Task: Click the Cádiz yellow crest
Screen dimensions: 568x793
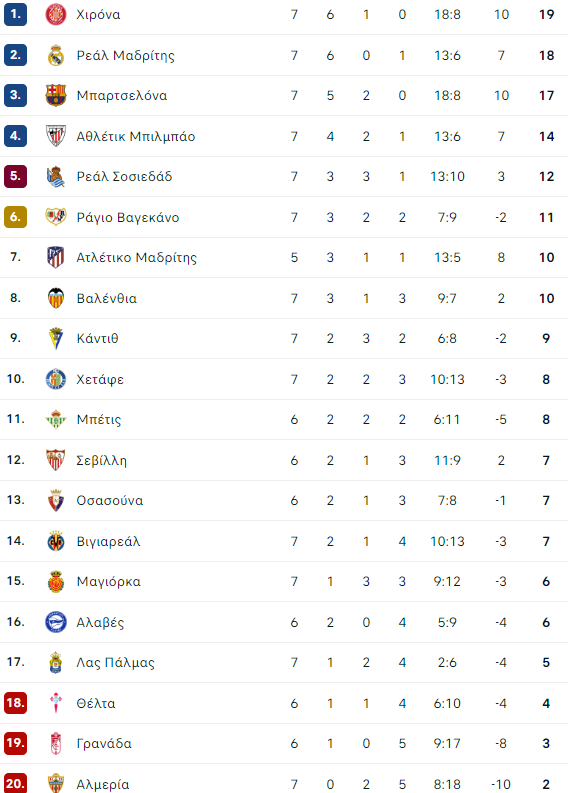Action: pos(56,338)
